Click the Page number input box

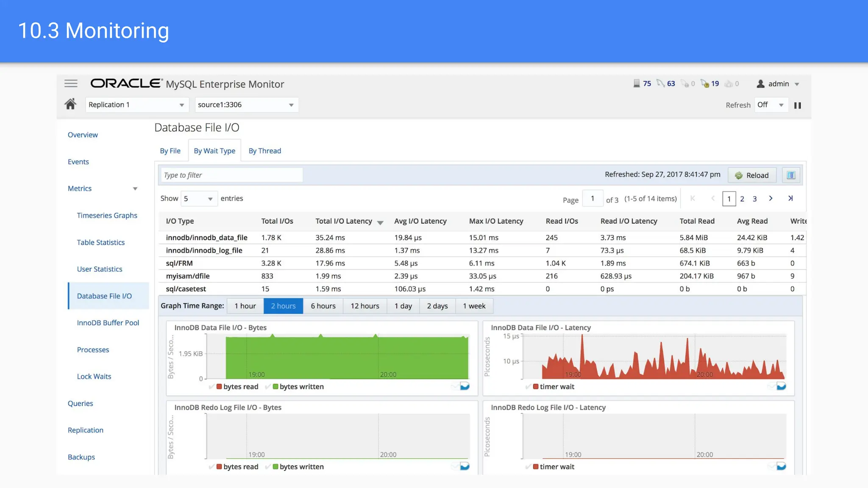[x=593, y=198]
